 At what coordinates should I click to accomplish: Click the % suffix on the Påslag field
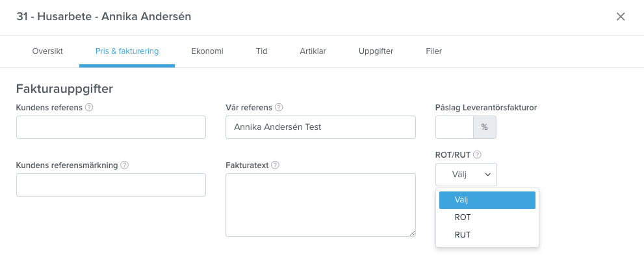[485, 127]
